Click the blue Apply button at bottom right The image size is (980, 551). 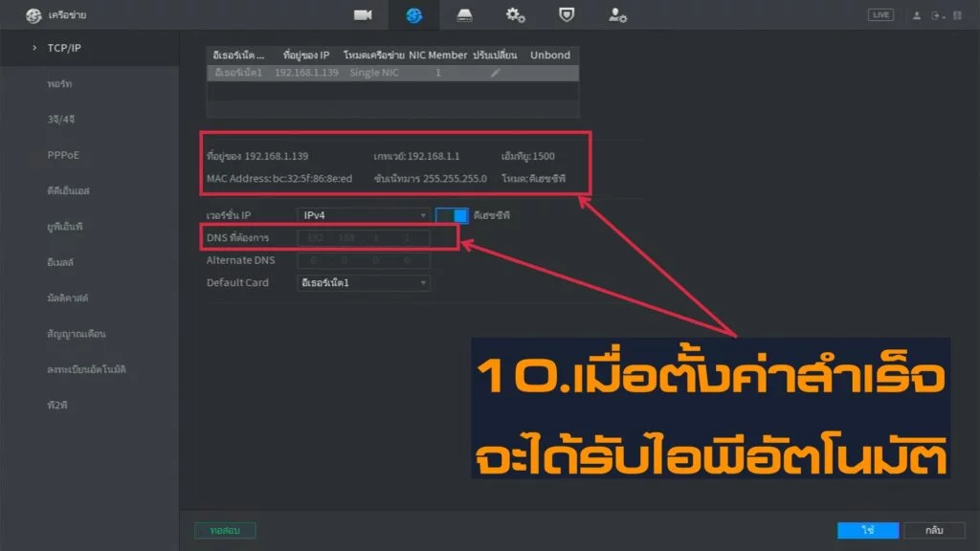[867, 530]
